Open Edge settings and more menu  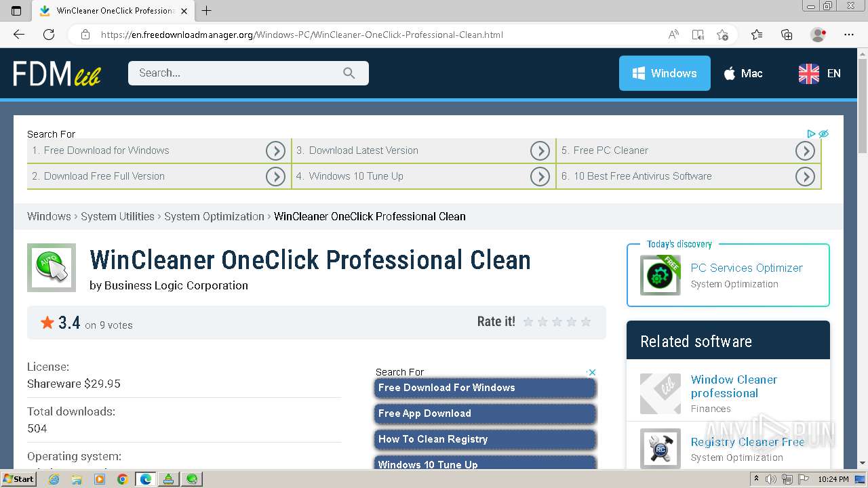point(849,35)
